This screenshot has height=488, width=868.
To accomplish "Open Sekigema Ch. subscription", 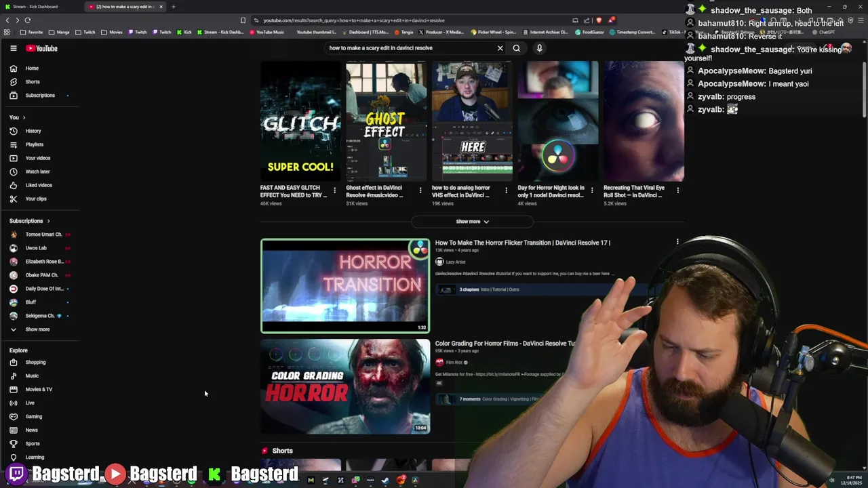I will click(41, 316).
